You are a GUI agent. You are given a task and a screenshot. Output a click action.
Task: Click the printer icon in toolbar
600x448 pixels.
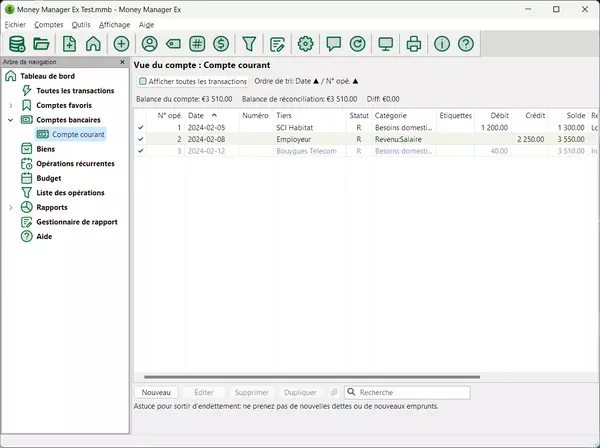[413, 44]
